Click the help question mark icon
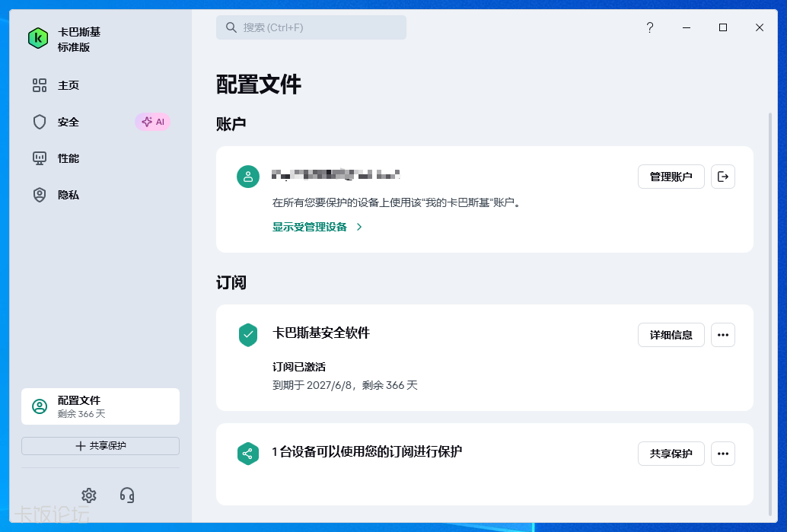 649,27
